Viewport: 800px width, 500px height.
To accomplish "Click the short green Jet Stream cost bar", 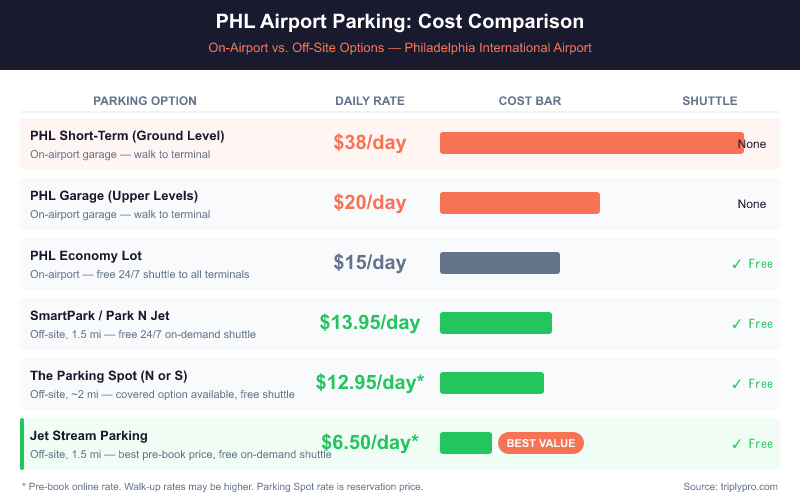I will pos(465,443).
